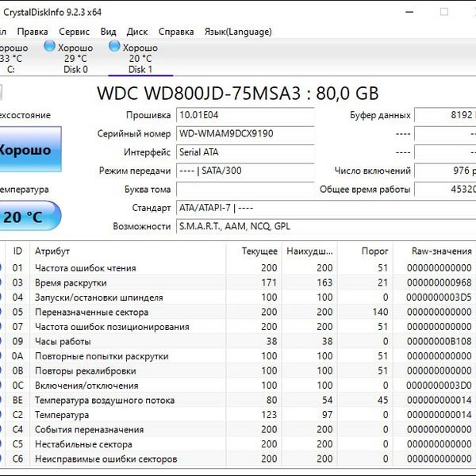The height and width of the screenshot is (476, 476).
Task: Open the Справка menu
Action: click(176, 32)
